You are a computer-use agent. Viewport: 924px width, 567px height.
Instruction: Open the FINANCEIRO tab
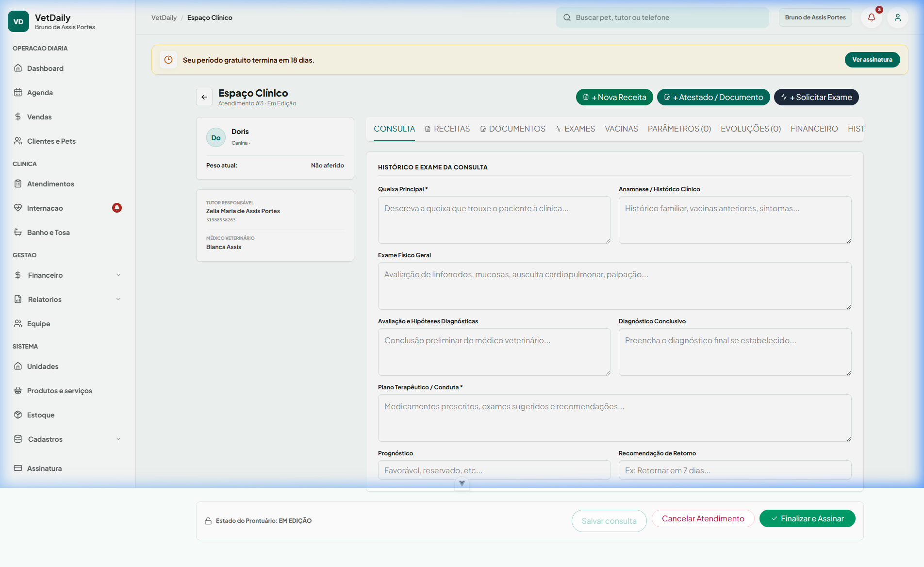tap(814, 129)
